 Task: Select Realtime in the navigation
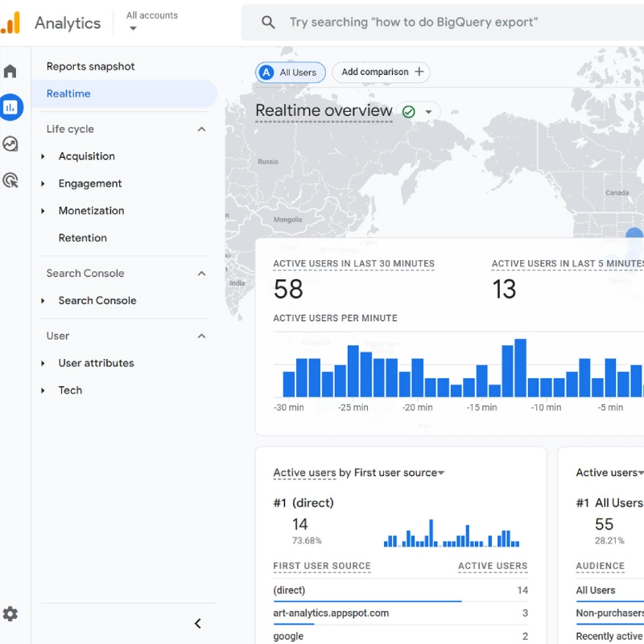124,93
